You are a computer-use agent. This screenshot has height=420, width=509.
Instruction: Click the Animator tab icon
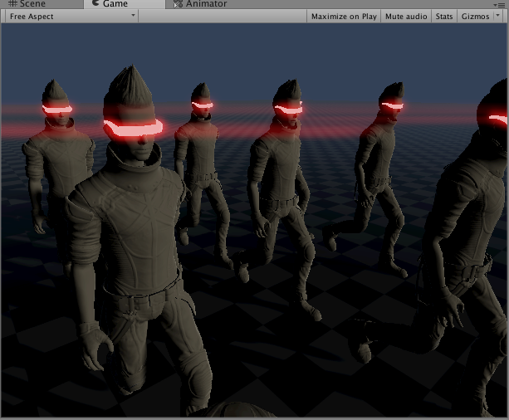[178, 4]
